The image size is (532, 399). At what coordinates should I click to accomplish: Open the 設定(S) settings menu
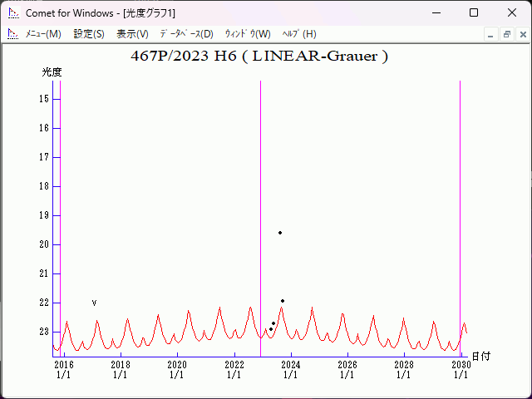(89, 34)
